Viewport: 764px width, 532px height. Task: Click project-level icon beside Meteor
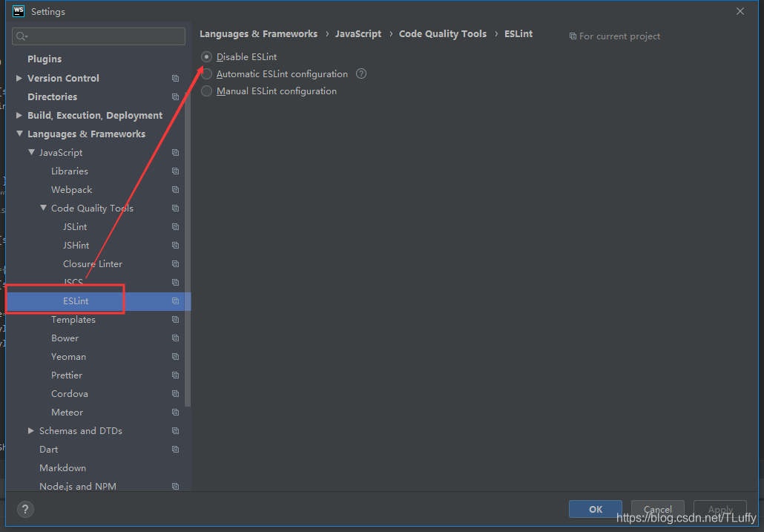pyautogui.click(x=175, y=412)
